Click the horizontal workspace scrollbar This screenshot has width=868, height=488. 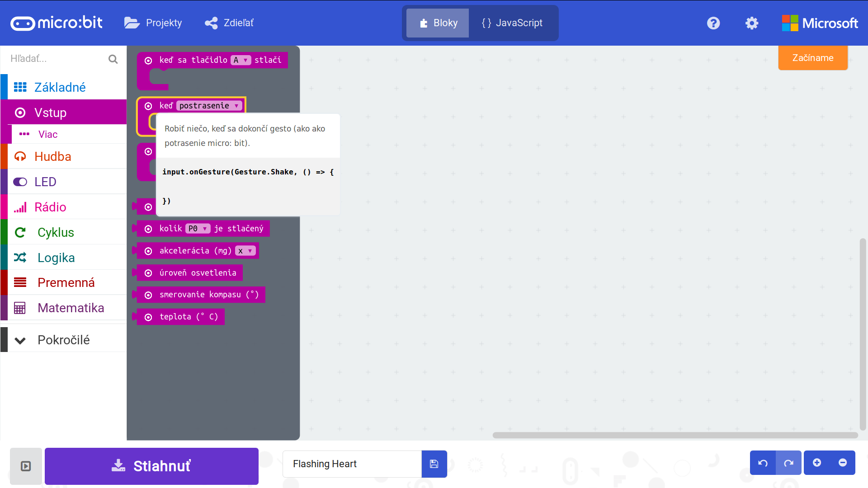point(675,435)
